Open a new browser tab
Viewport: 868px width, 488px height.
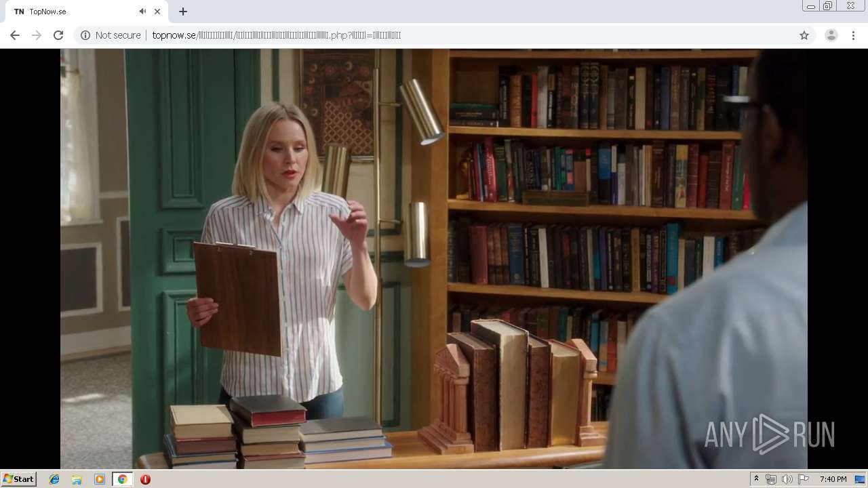coord(183,12)
